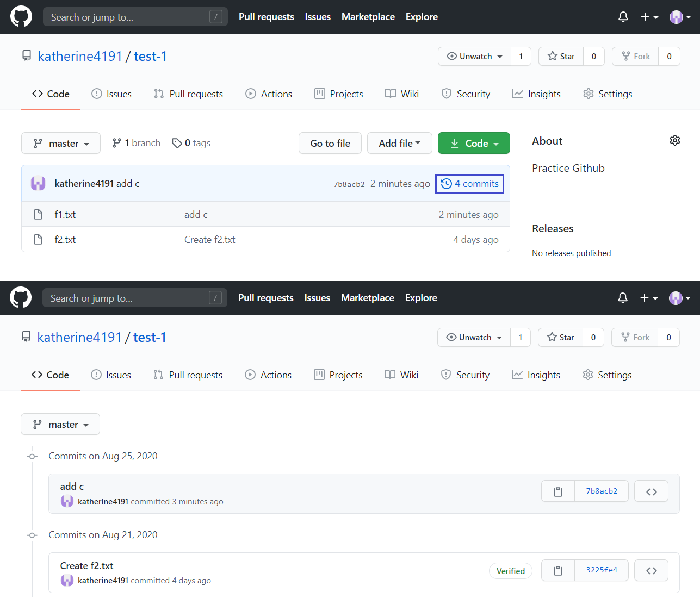
Task: Switch to the Security tab in upper page
Action: tap(466, 94)
